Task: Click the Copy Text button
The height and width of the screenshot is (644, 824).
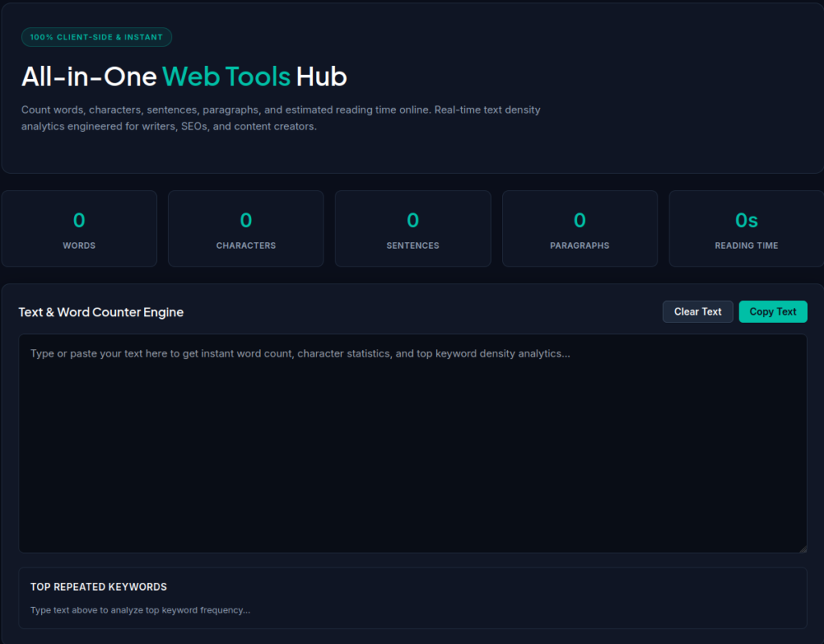Action: 772,312
